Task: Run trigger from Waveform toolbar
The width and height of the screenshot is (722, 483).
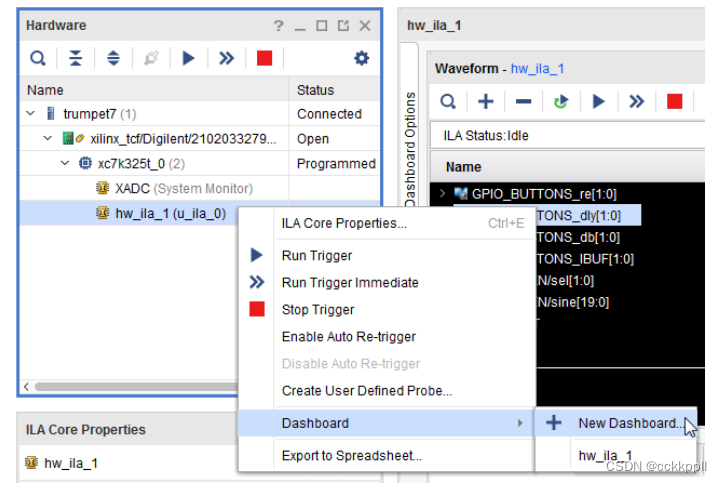Action: (x=599, y=101)
